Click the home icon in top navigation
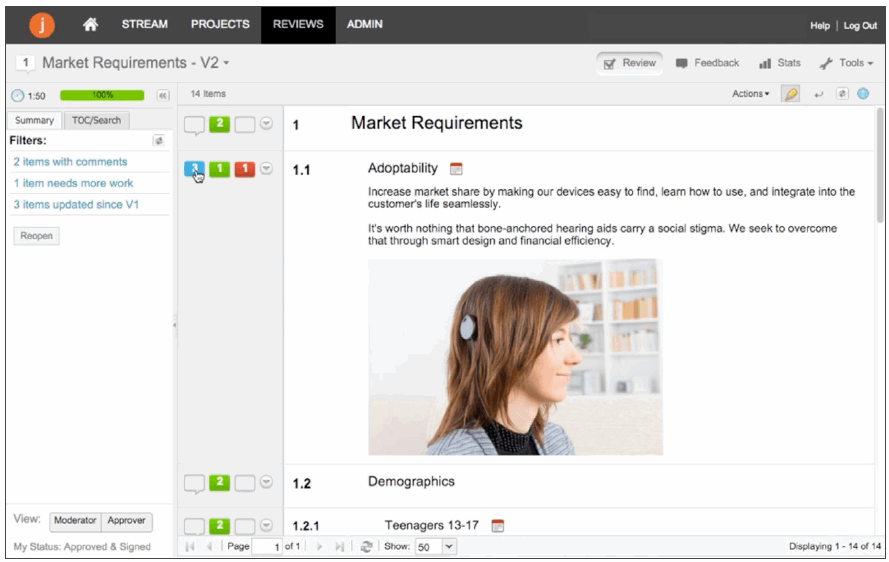889x562 pixels. point(90,24)
